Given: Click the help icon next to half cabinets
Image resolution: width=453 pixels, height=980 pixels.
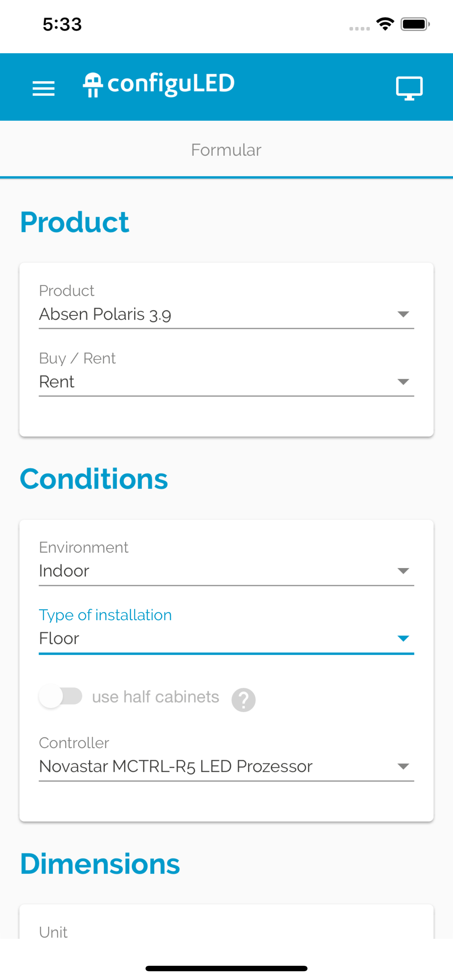Looking at the screenshot, I should click(243, 699).
